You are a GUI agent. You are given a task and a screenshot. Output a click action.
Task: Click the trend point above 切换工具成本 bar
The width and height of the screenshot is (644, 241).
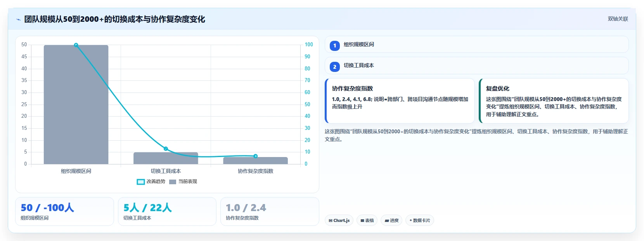166,149
